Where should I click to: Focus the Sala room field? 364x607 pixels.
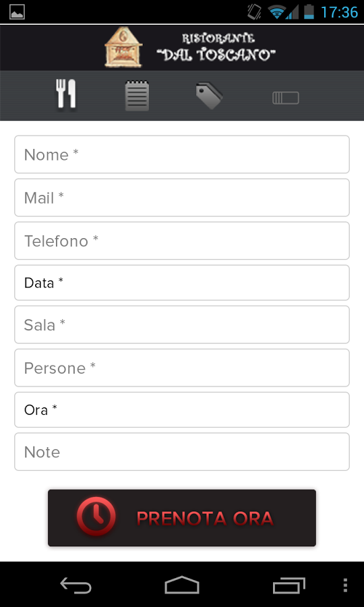coord(182,324)
